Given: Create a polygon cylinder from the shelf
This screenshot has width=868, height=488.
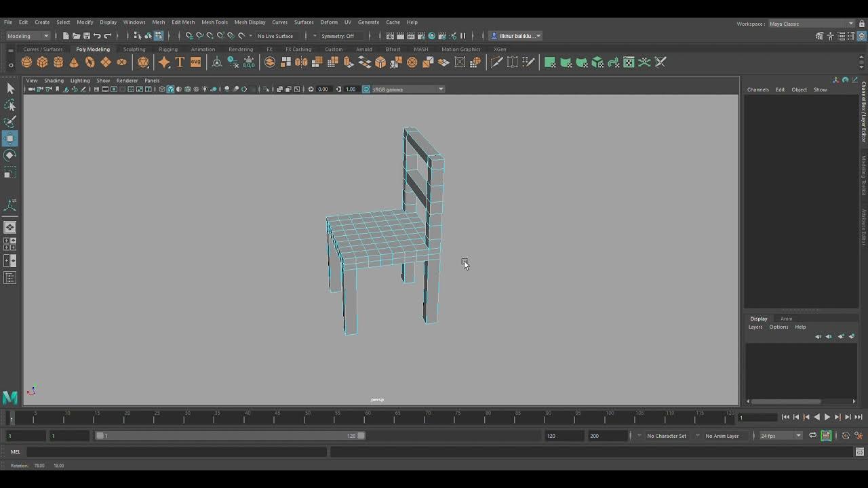Looking at the screenshot, I should click(x=58, y=62).
